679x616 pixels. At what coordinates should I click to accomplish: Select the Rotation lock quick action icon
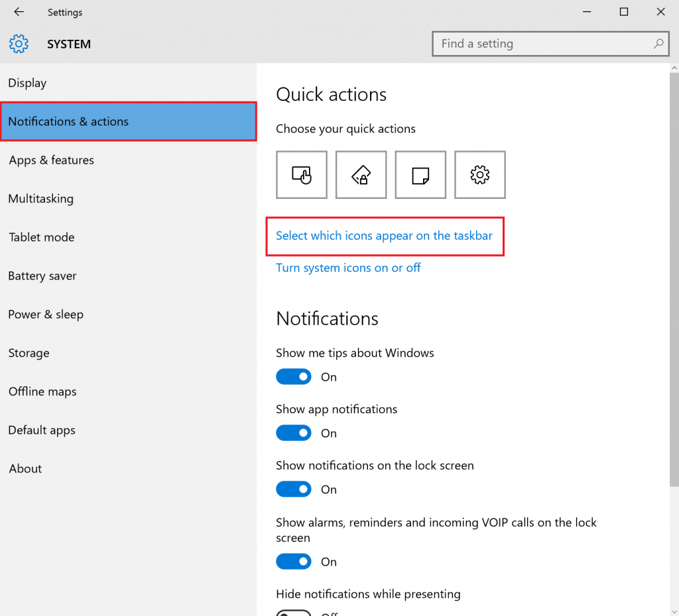361,174
